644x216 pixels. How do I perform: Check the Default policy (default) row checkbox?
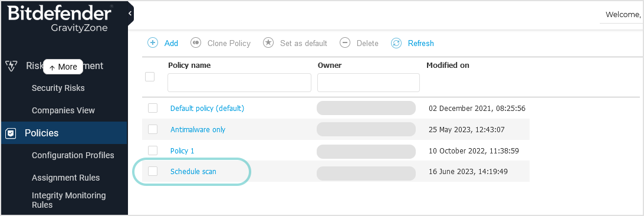[x=153, y=108]
